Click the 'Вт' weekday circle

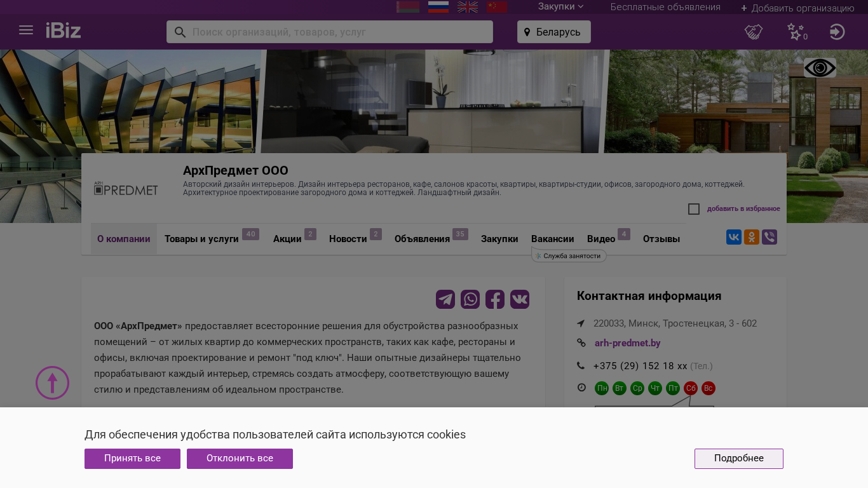pyautogui.click(x=620, y=388)
